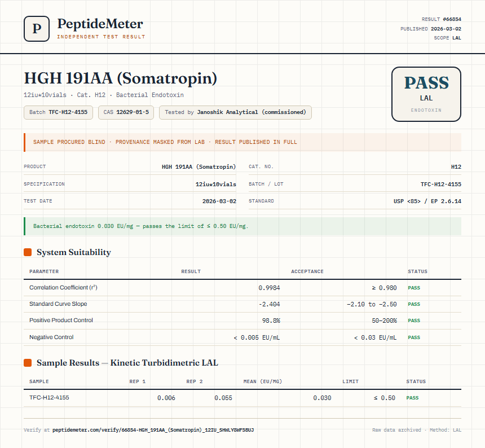Select the CAS 12629-01-5 chip

pyautogui.click(x=126, y=112)
